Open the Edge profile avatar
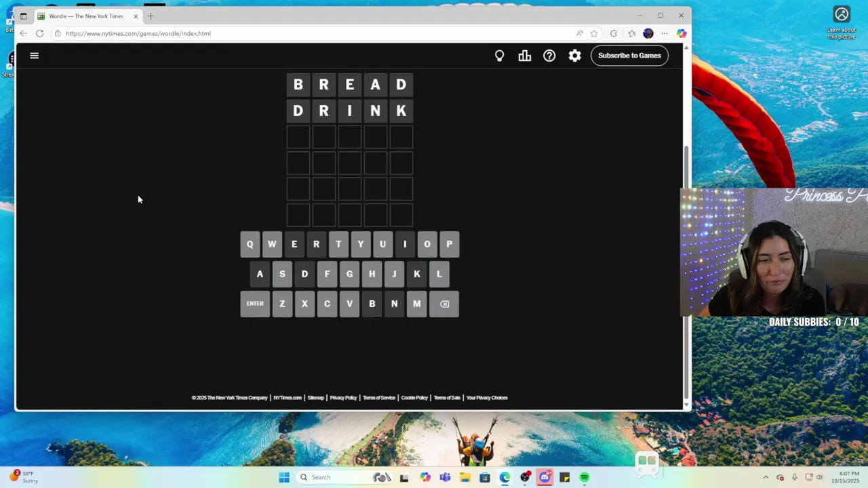Screen dimensions: 868x488 pos(648,33)
